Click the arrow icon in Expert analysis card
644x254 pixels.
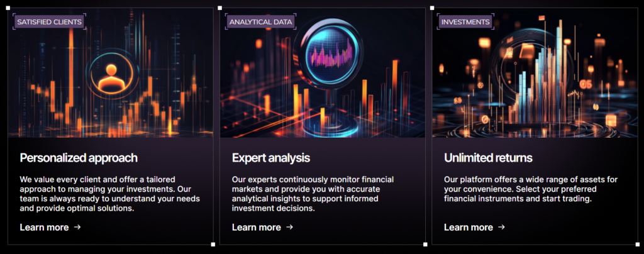click(x=289, y=227)
